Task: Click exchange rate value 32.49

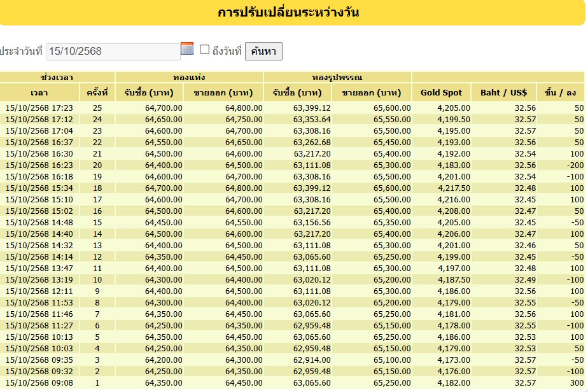Action: tap(525, 279)
